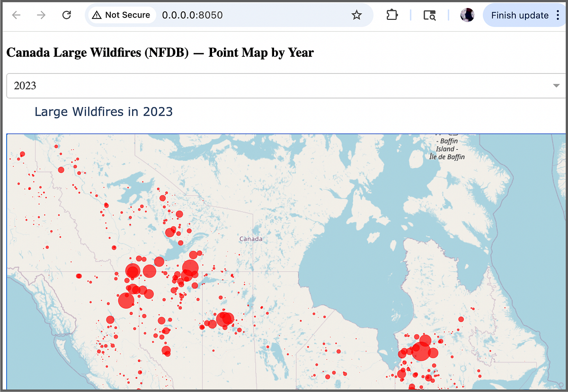Open the extensions puzzle icon
The width and height of the screenshot is (568, 392).
(392, 15)
